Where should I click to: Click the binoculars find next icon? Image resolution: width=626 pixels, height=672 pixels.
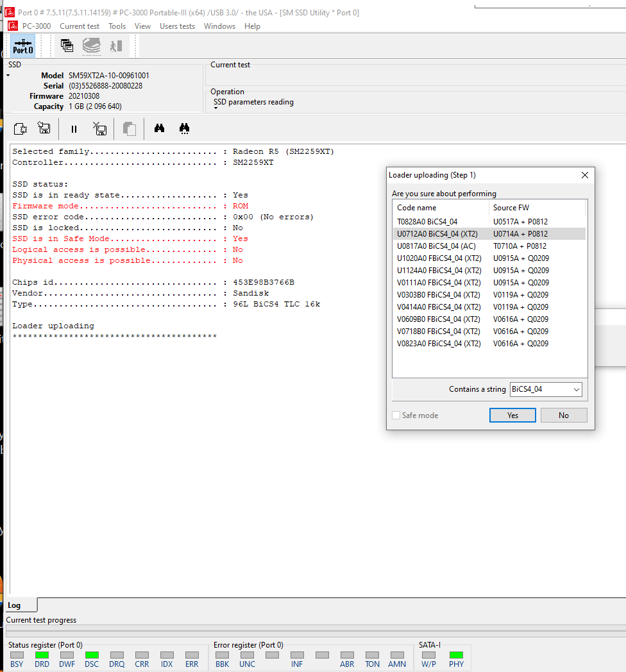coord(184,129)
